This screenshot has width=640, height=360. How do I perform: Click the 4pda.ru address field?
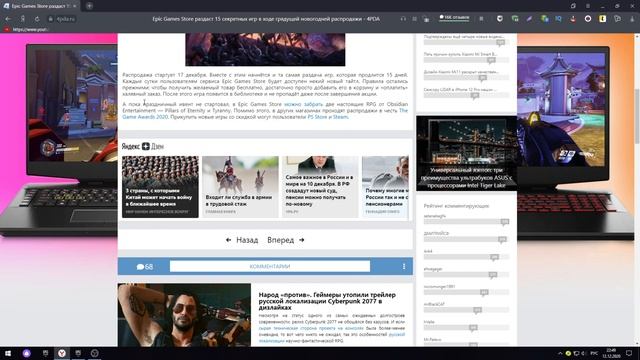66,19
